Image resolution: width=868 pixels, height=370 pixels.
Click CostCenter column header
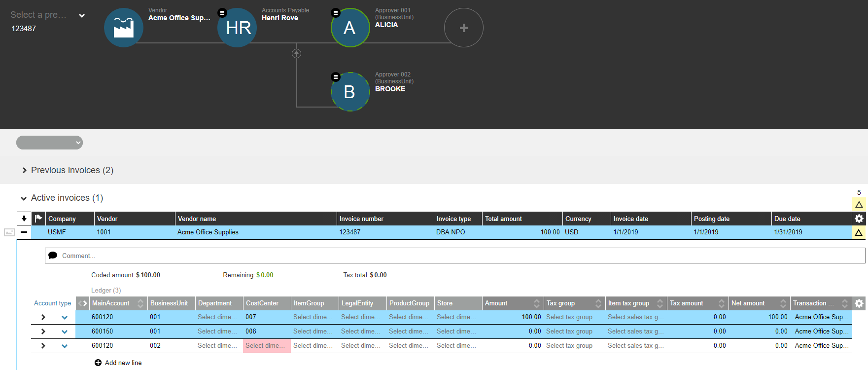tap(267, 303)
